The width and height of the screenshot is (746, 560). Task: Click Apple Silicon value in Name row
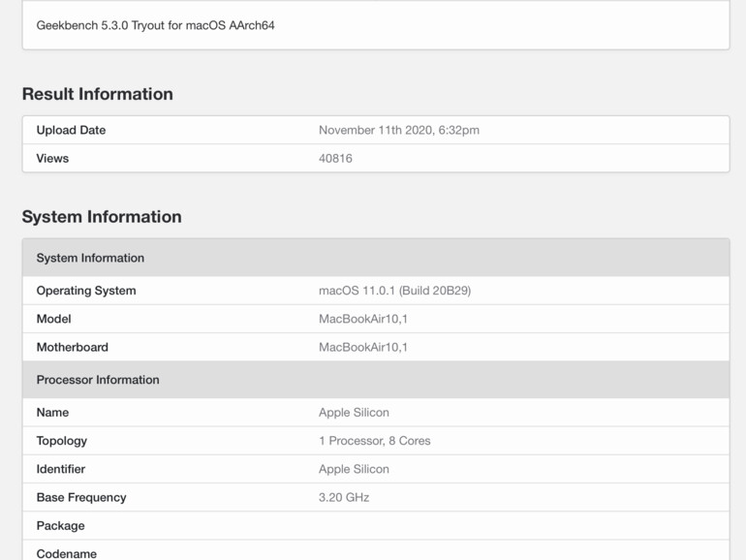(354, 413)
